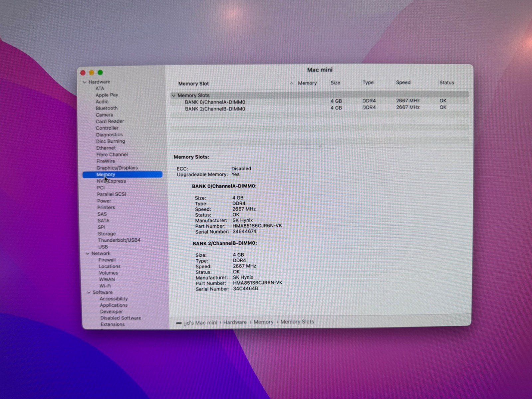Select Disc Burning in the sidebar

point(110,141)
